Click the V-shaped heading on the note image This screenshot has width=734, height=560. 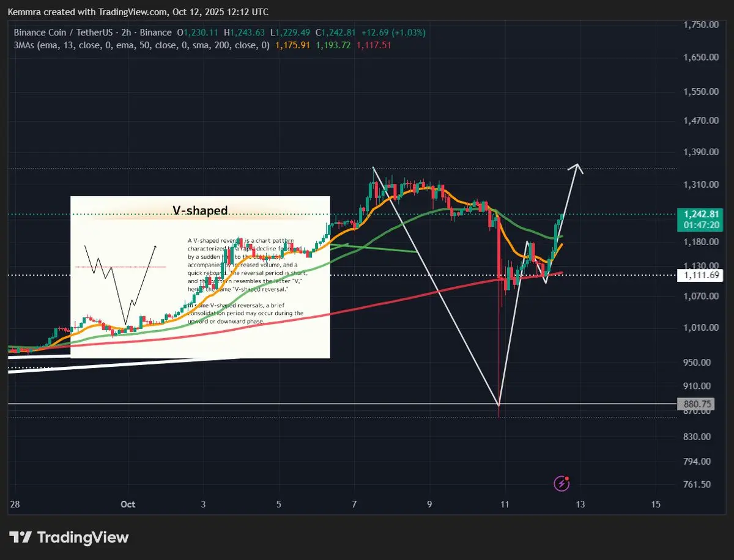pyautogui.click(x=200, y=210)
